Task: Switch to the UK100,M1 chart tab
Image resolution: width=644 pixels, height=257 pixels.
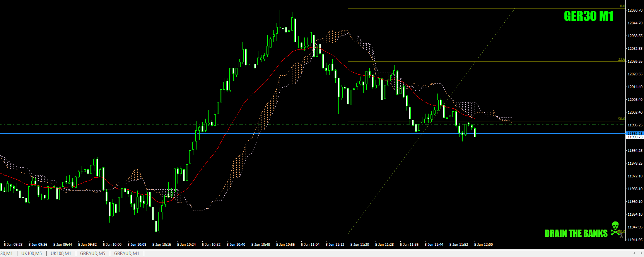Action: pyautogui.click(x=61, y=254)
